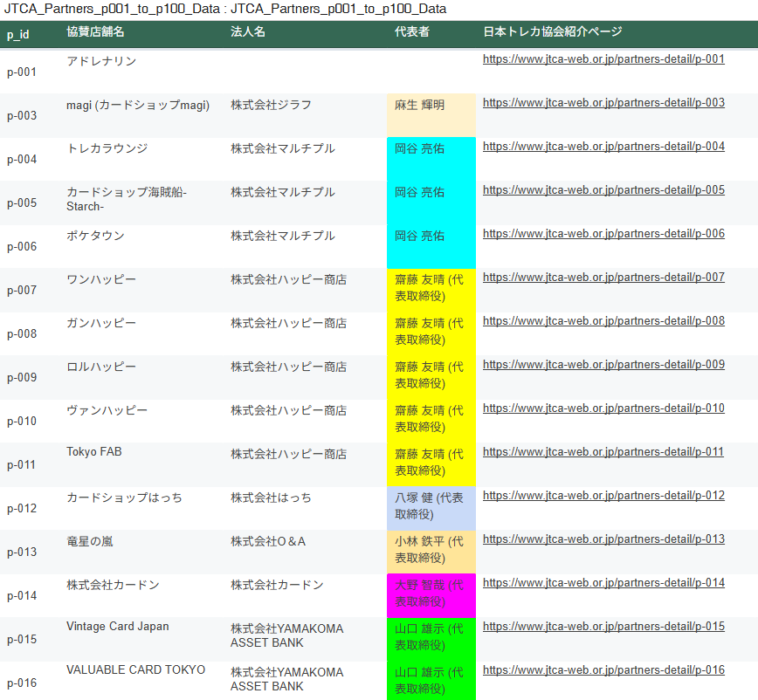The width and height of the screenshot is (758, 700).
Task: Open the partners-detail/p-001 link
Action: coord(603,59)
